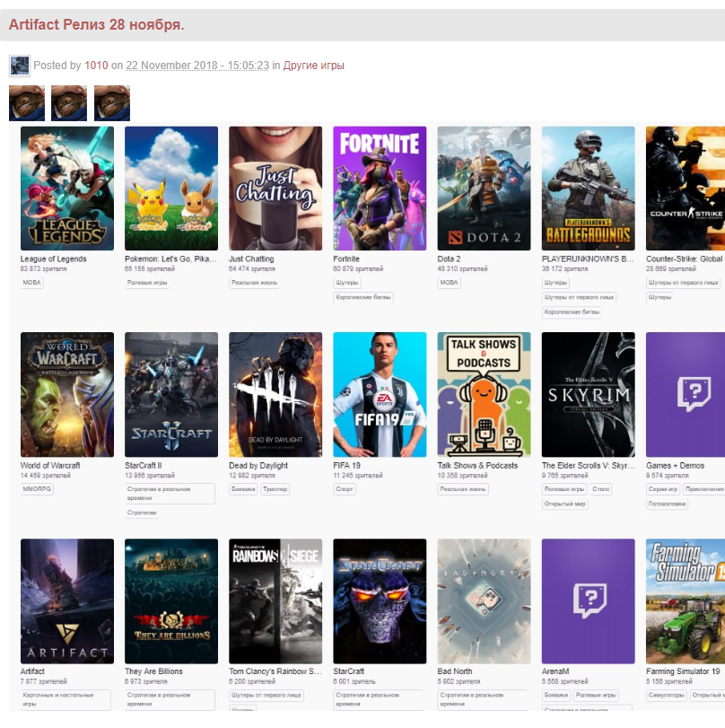The width and height of the screenshot is (725, 728).
Task: Open the Talk Shows & Podcasts cover image
Action: 484,395
